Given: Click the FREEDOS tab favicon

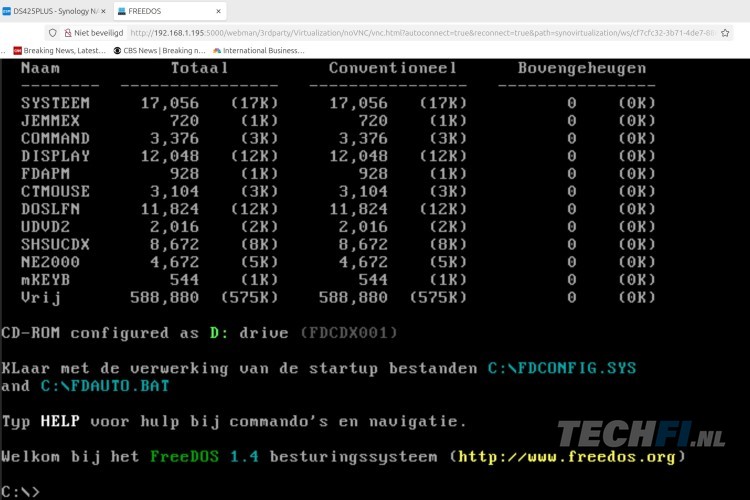Looking at the screenshot, I should click(x=121, y=11).
